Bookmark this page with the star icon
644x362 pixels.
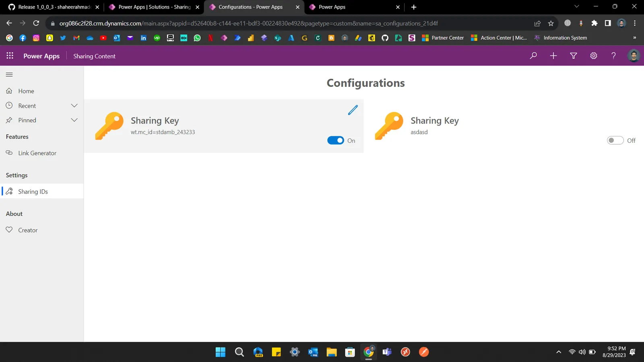[x=551, y=23]
